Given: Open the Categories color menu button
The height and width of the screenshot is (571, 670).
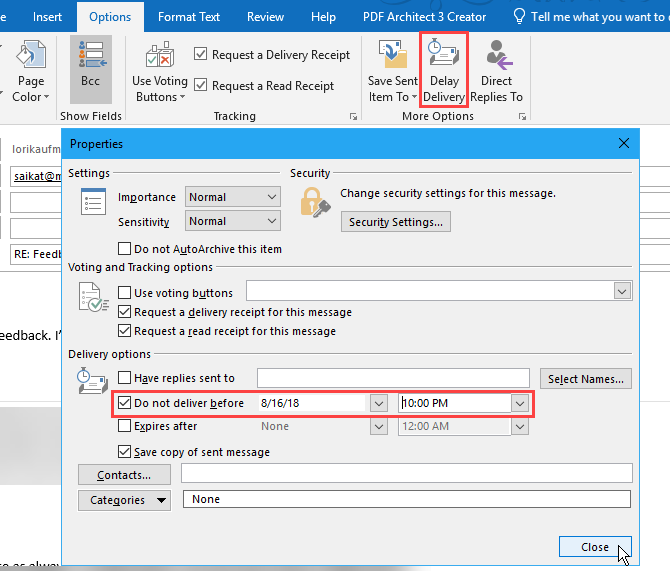Looking at the screenshot, I should 124,500.
